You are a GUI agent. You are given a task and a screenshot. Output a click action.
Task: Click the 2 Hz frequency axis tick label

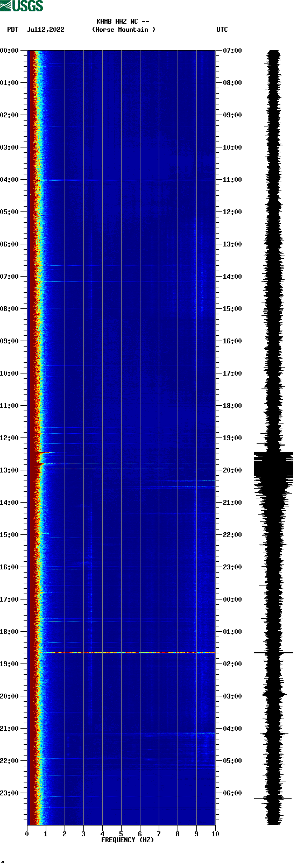pyautogui.click(x=65, y=834)
